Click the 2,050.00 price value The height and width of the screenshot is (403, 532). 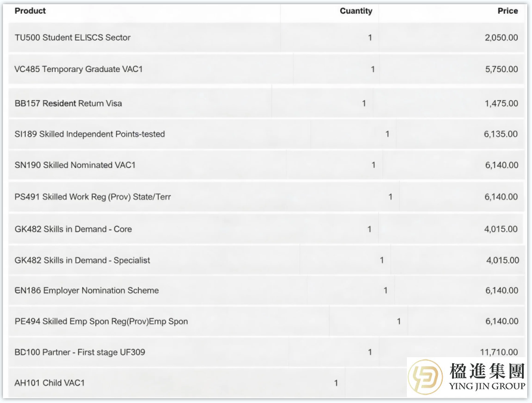pos(501,38)
